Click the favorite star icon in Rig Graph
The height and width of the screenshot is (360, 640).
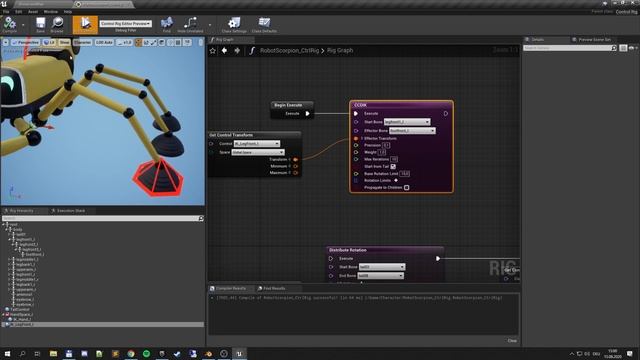pos(213,51)
